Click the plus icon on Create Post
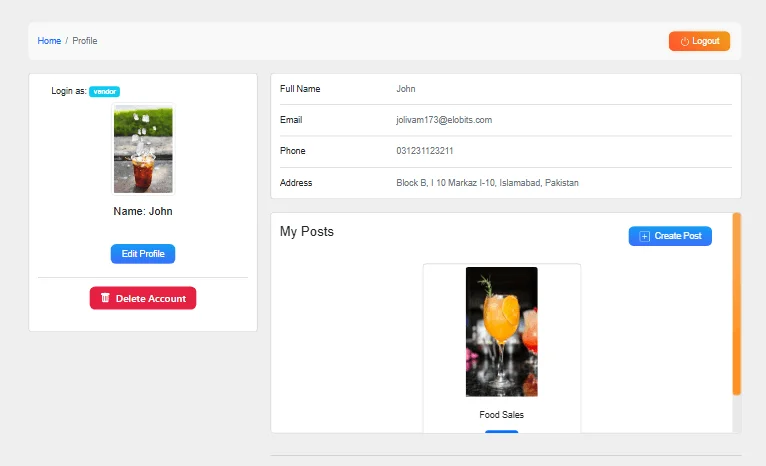 coord(644,236)
